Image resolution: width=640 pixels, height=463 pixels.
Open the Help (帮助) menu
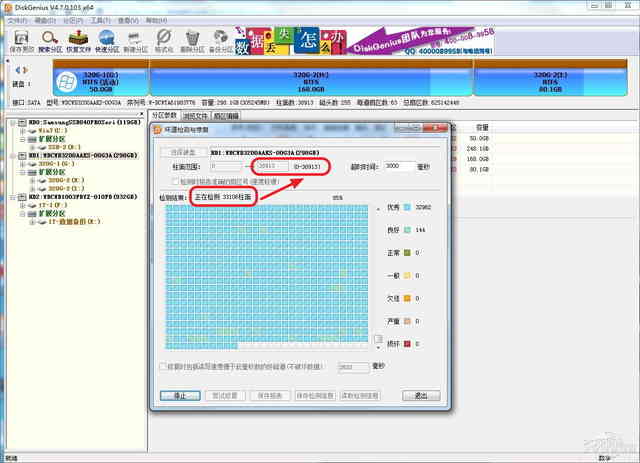156,20
